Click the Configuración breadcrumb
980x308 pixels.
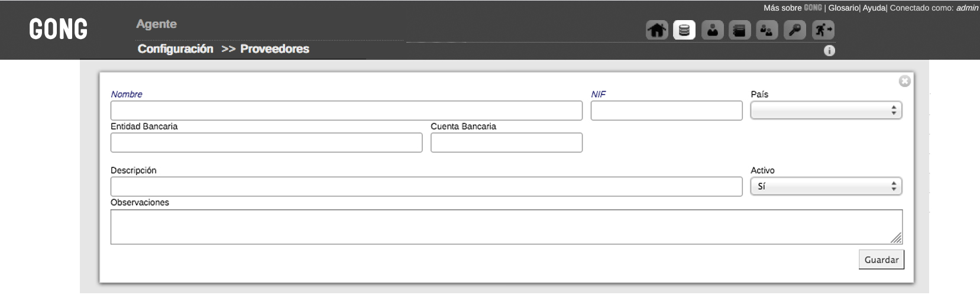tap(175, 49)
